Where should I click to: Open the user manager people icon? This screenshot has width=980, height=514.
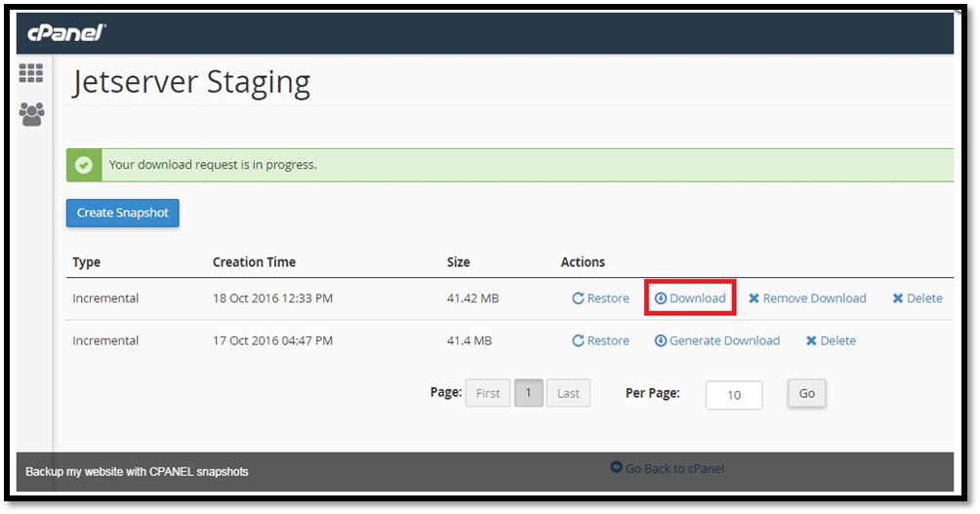[x=31, y=114]
